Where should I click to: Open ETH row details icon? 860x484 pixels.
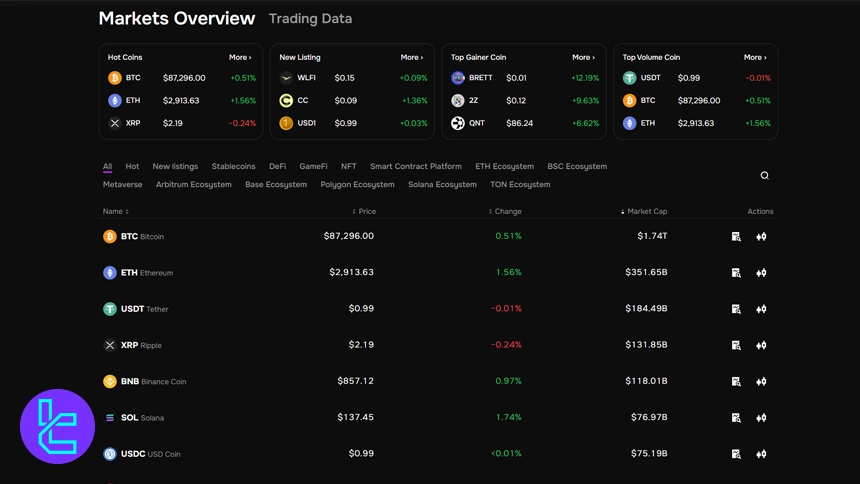[736, 273]
